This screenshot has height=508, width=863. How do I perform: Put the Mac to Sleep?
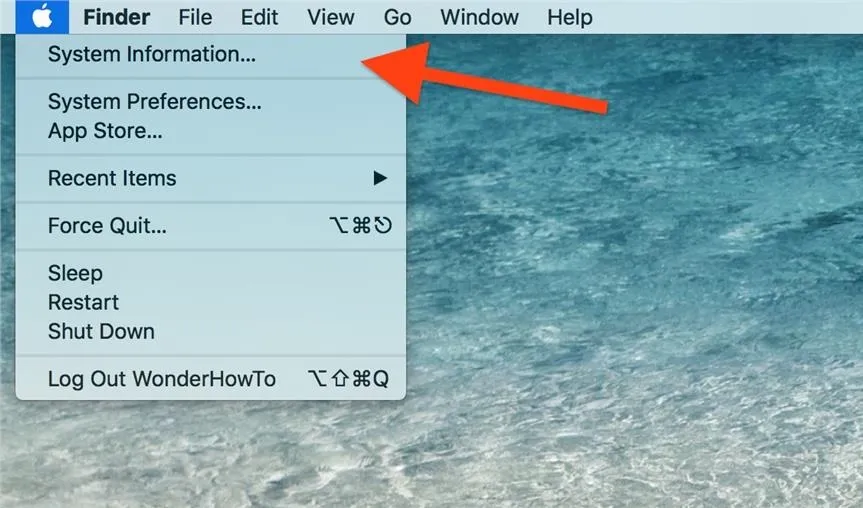point(211,274)
